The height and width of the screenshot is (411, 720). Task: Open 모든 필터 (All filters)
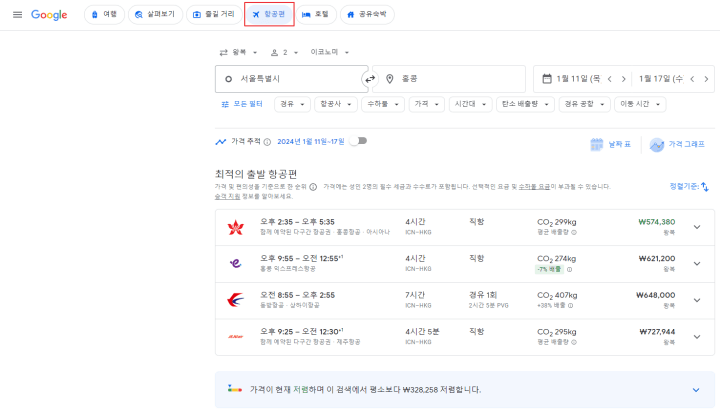tap(242, 104)
